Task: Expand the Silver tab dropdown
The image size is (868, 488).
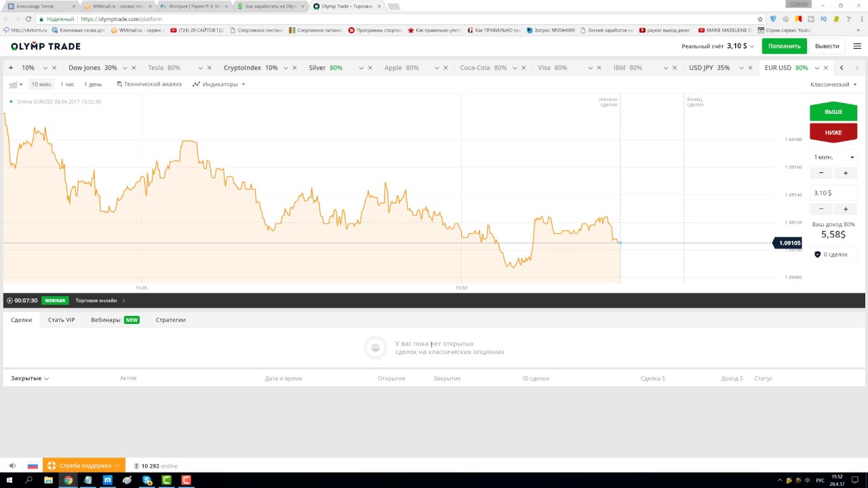Action: pyautogui.click(x=361, y=68)
